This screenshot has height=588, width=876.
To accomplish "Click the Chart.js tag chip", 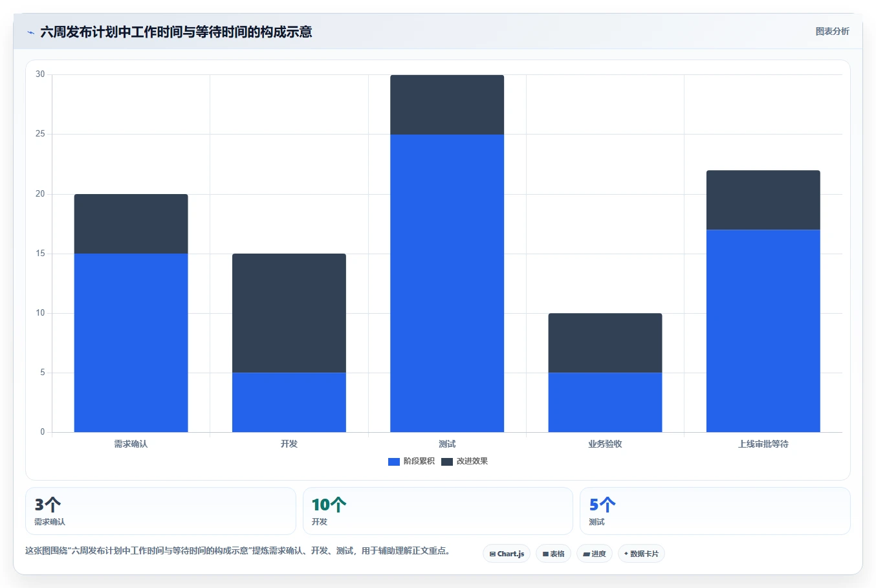I will [507, 554].
